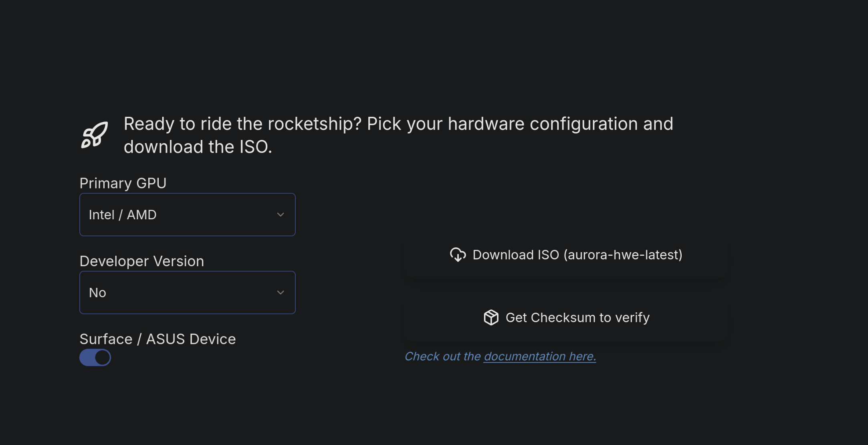Click the '(aurora-hwe-latest)' text in download button
The image size is (868, 445).
tap(623, 255)
